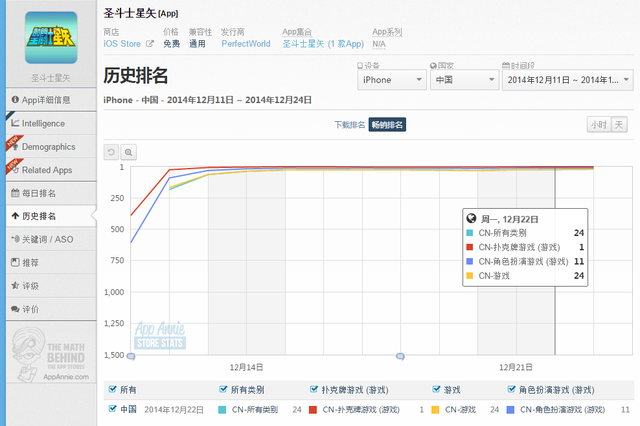Viewport: 640px width, 426px height.
Task: Click the yellow CN-游戏 legend swatch below the chart
Action: point(435,410)
